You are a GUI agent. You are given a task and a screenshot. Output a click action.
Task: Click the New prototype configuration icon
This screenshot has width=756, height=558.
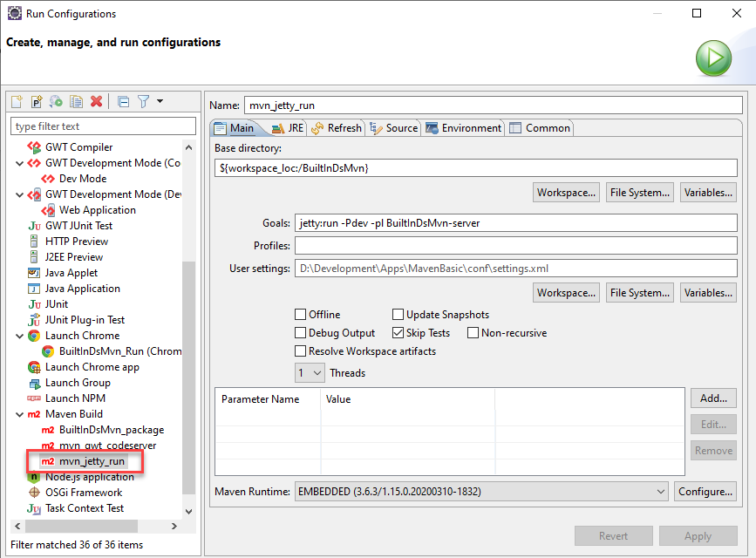(37, 102)
